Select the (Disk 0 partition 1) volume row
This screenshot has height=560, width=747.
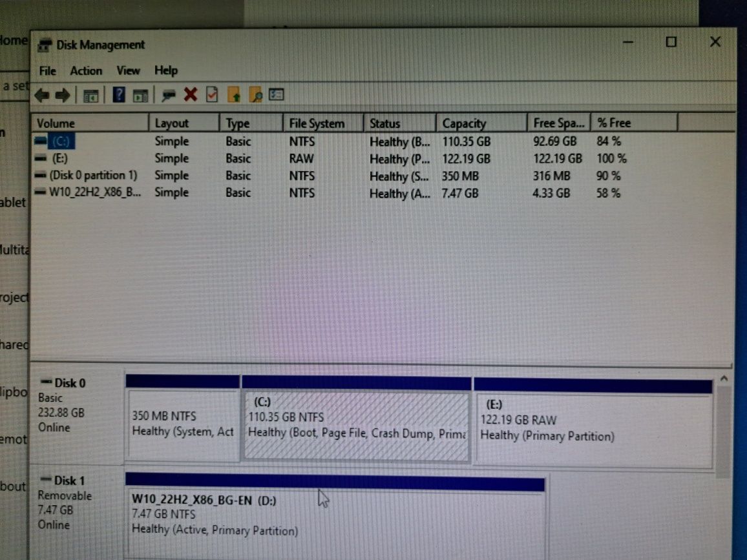93,175
